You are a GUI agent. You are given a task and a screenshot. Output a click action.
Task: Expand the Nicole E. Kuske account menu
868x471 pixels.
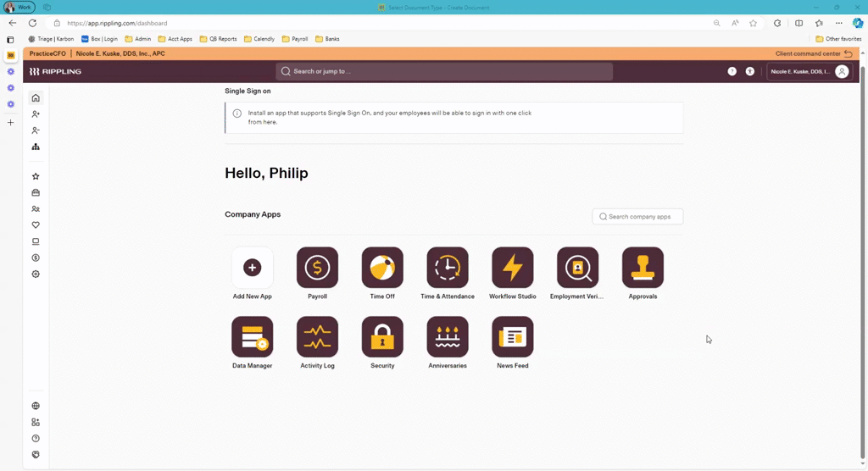click(x=809, y=71)
